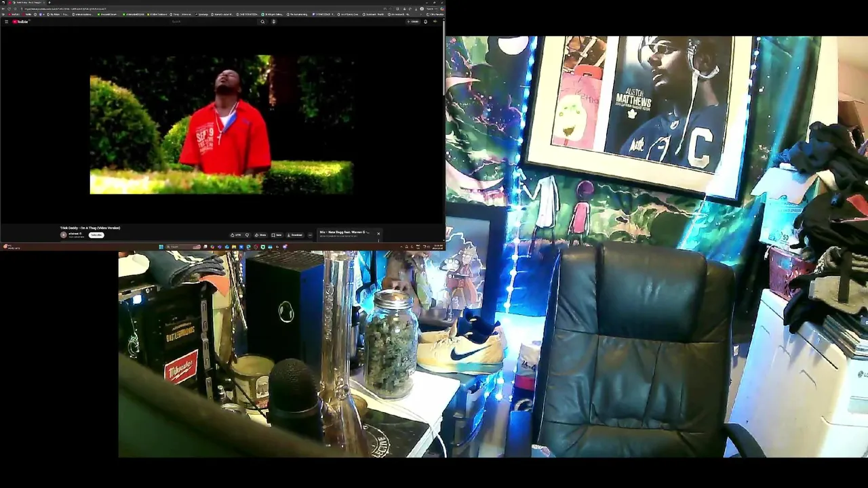Select the active YouTube browser tab
Image resolution: width=868 pixels, height=488 pixels.
click(x=27, y=3)
